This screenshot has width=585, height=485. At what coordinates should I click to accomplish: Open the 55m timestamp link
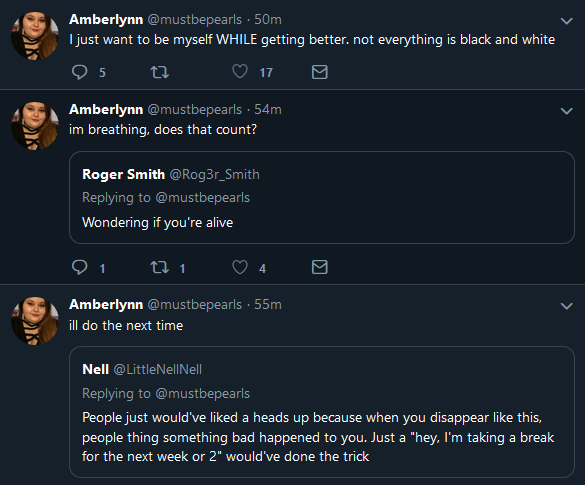pyautogui.click(x=268, y=304)
